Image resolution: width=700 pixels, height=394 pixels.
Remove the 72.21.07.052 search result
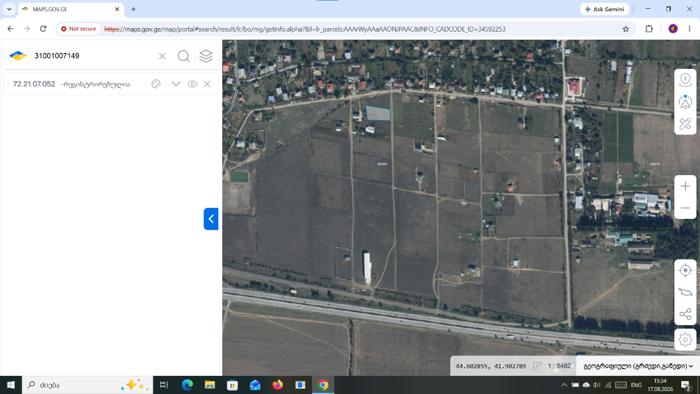[x=207, y=84]
